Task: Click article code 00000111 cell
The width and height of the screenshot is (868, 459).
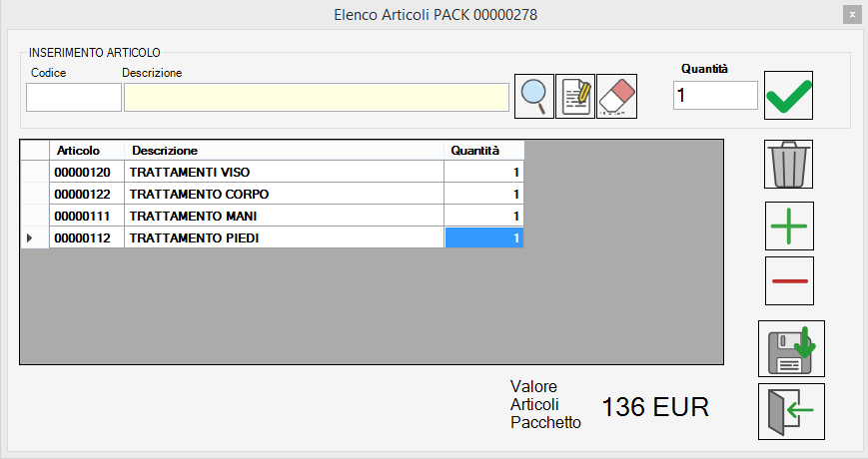Action: click(86, 216)
